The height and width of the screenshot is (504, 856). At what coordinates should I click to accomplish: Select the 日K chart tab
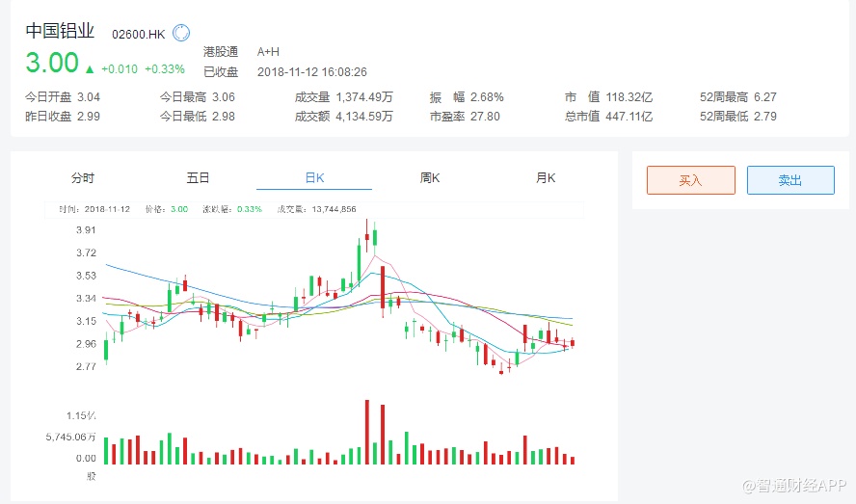314,177
